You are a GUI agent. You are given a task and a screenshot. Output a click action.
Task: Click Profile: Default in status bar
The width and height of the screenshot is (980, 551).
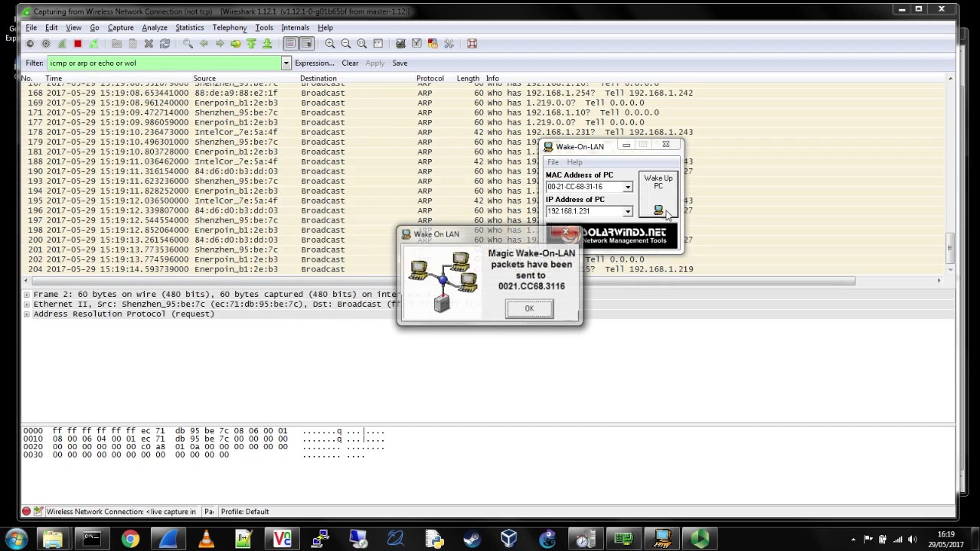point(245,511)
